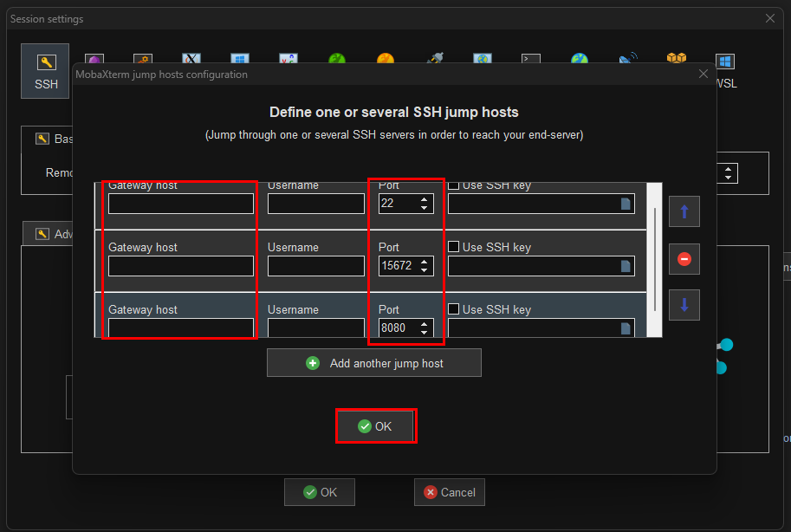
Task: Decrease port 8080 with the down spinner
Action: click(424, 332)
